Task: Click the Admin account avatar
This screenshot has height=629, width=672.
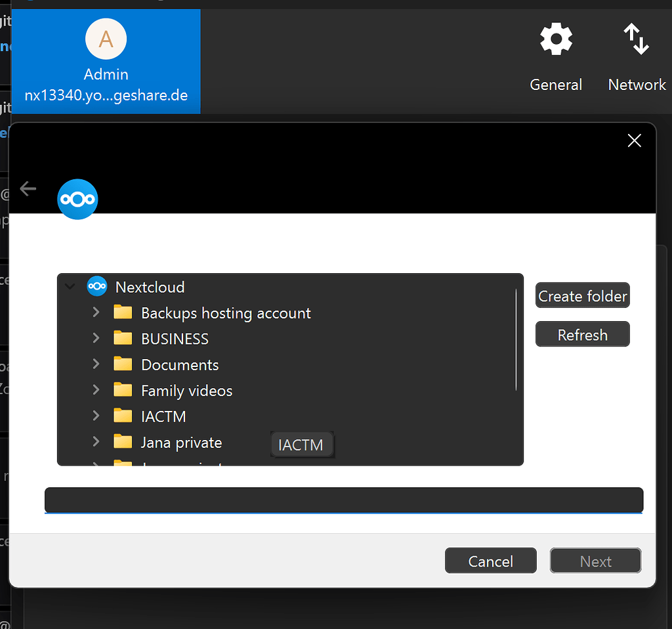Action: 106,39
